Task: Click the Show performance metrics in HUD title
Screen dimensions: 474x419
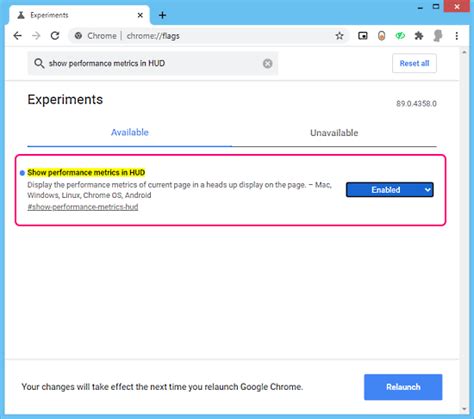Action: point(86,172)
